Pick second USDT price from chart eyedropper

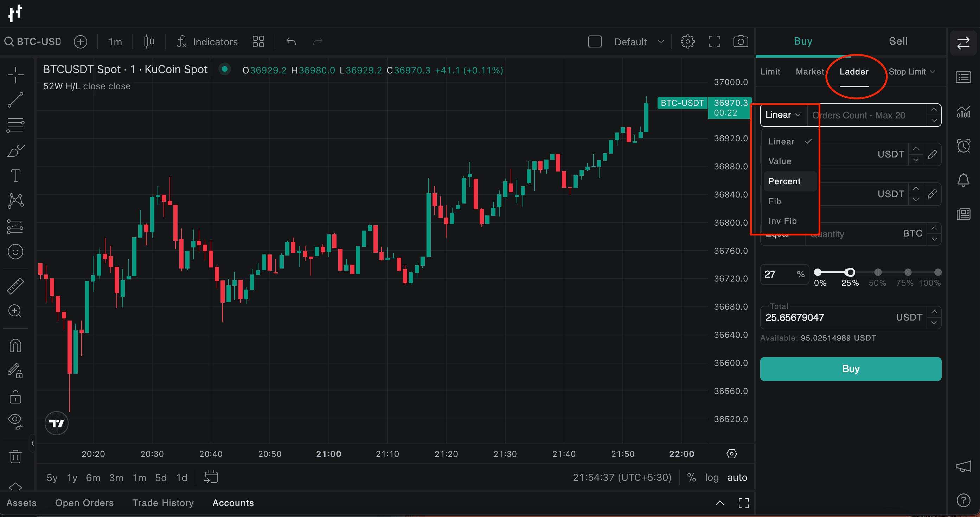click(x=932, y=194)
